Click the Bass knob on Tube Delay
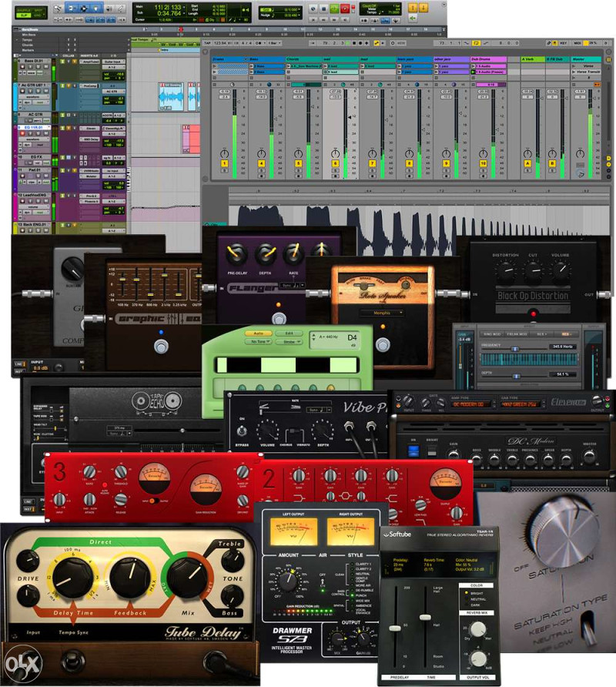 (x=231, y=596)
